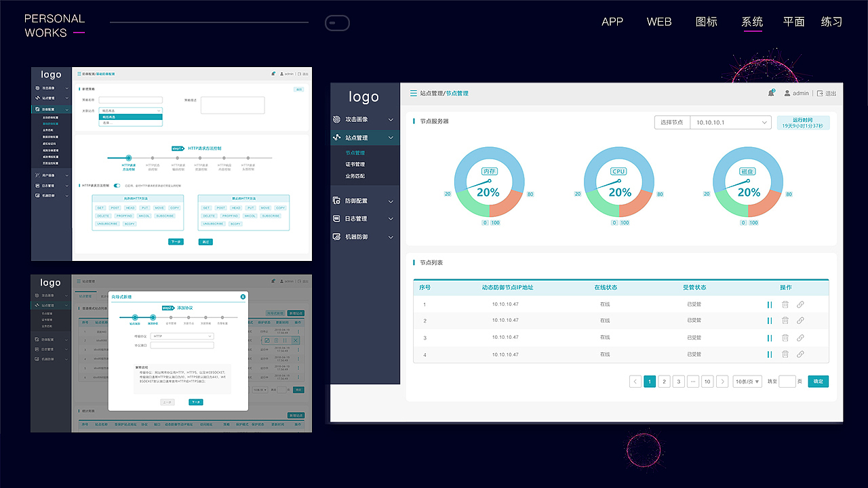This screenshot has height=488, width=868.
Task: Click step1 node on top-left progress stepper
Action: tap(128, 158)
